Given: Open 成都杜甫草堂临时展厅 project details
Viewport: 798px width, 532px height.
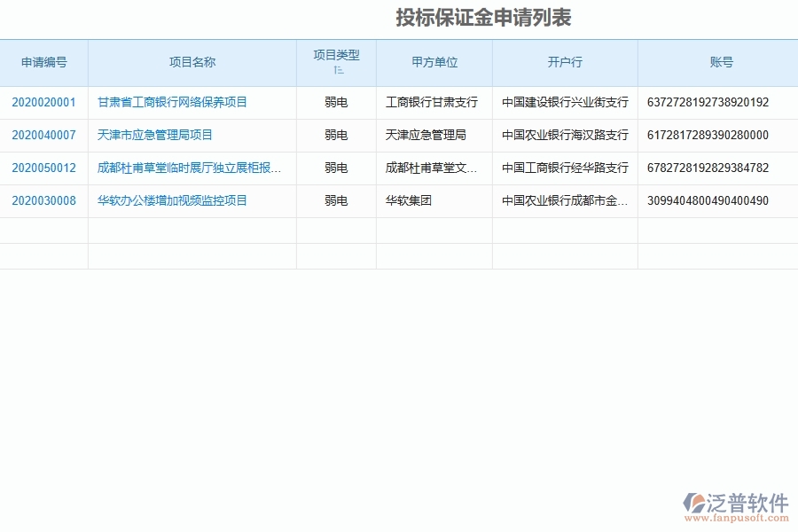Looking at the screenshot, I should click(x=191, y=168).
